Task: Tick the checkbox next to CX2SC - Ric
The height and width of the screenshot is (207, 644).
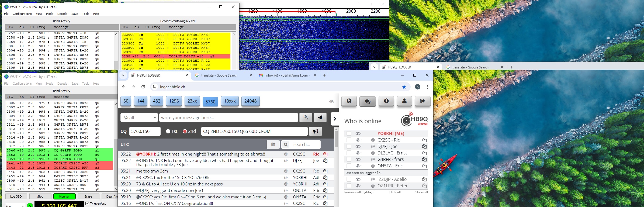Action: pyautogui.click(x=349, y=140)
